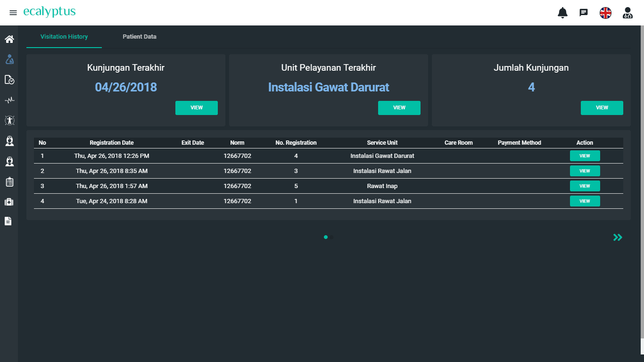Open the heartbeat vitals sidebar icon
The height and width of the screenshot is (362, 644).
[9, 100]
